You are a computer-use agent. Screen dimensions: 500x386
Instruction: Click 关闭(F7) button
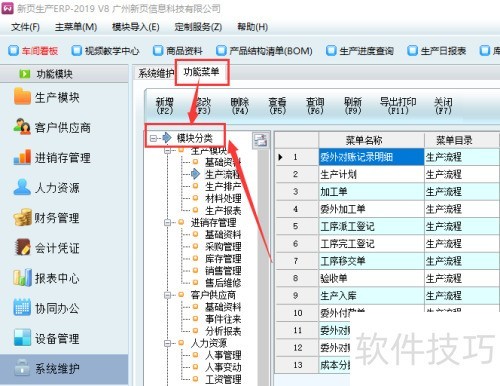(443, 106)
